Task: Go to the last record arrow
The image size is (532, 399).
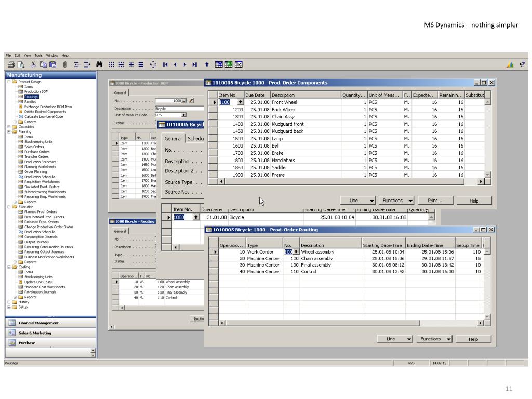Action: 194,64
